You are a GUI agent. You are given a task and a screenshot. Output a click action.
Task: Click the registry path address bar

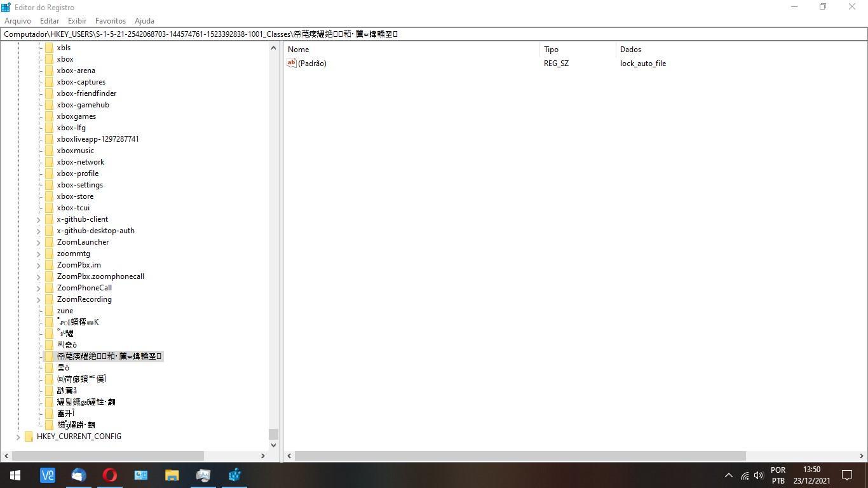tap(434, 34)
